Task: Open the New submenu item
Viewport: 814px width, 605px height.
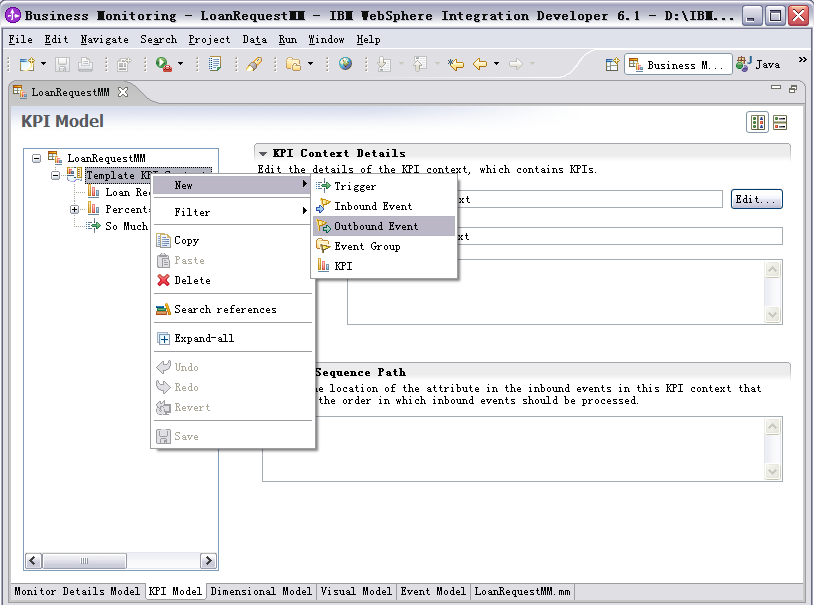Action: pos(232,185)
